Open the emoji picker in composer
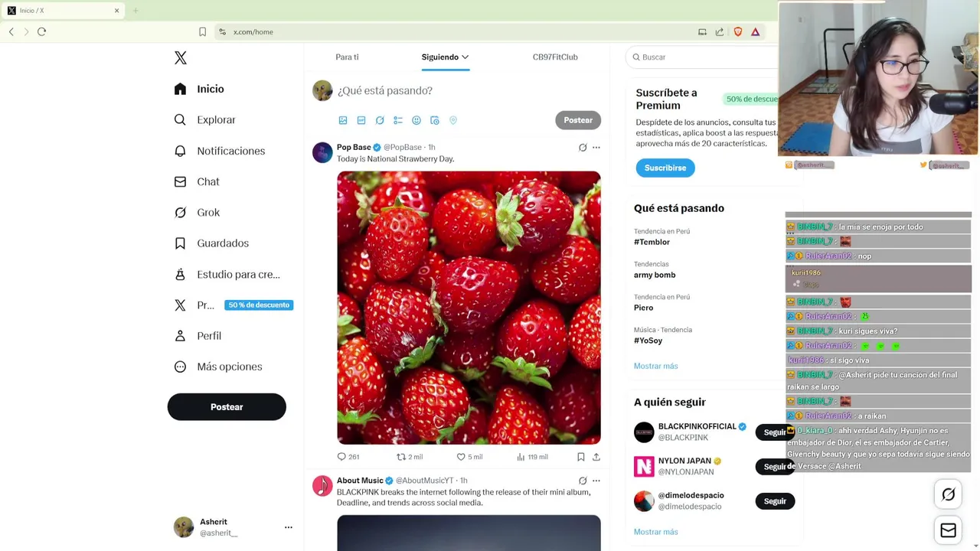 click(x=416, y=120)
